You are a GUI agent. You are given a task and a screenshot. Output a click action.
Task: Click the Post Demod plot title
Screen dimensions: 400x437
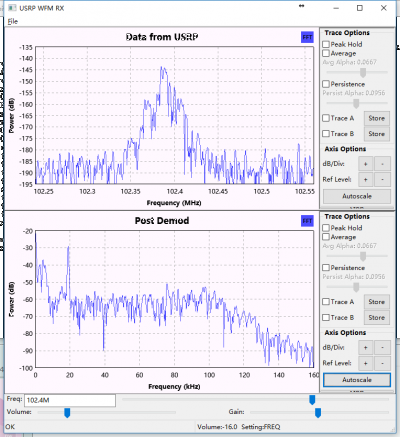162,220
